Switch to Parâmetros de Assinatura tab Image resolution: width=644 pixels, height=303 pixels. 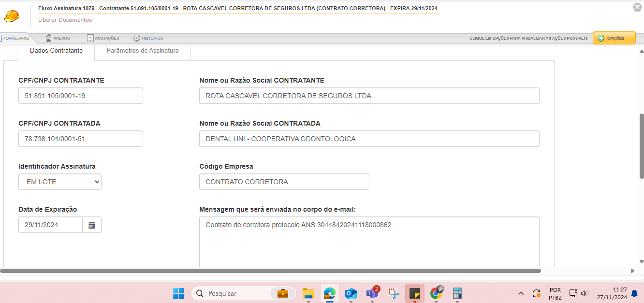tap(143, 50)
